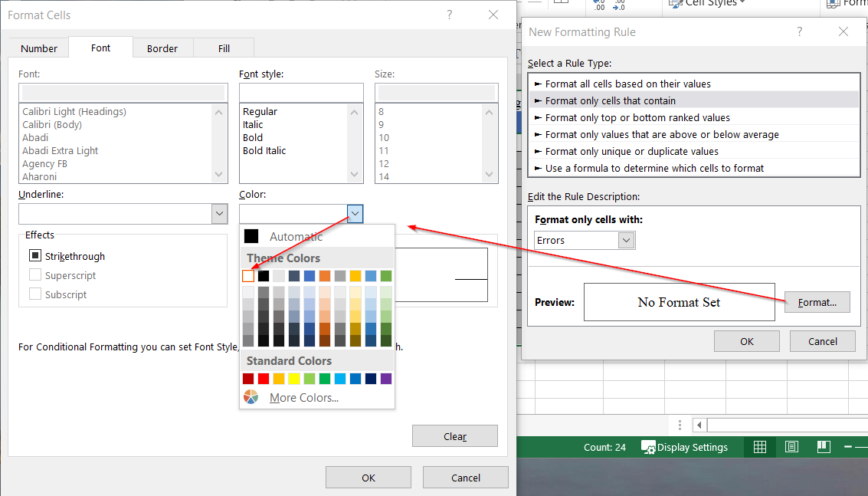The height and width of the screenshot is (496, 868).
Task: Choose Automatic color option
Action: (317, 237)
